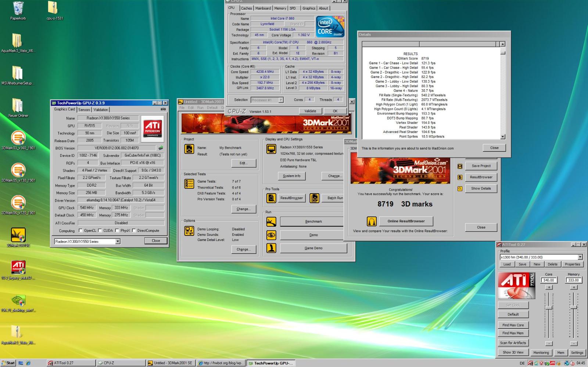Open the GPU selection dropdown in GPU-Z
The image size is (588, 367).
click(x=118, y=241)
